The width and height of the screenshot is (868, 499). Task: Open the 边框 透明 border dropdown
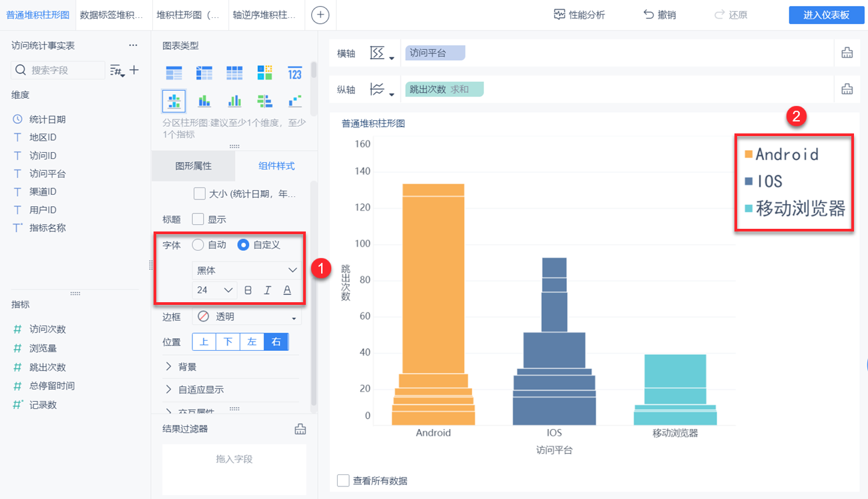[246, 317]
